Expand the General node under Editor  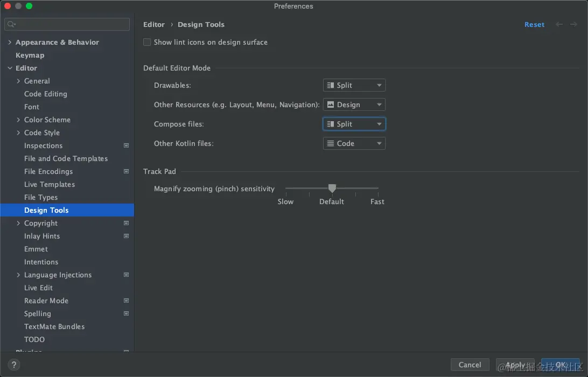pos(18,81)
